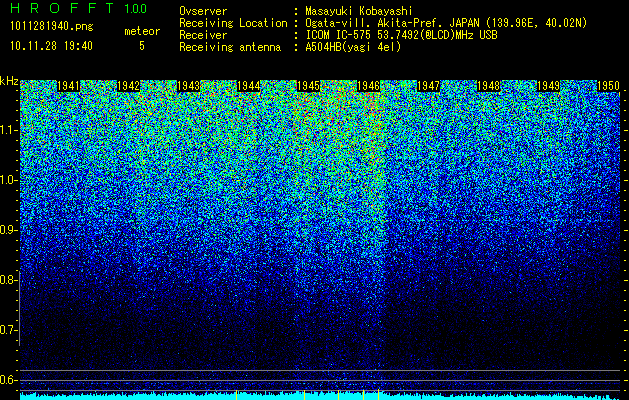
Task: Click the 'Receiver' field label
Action: 203,35
